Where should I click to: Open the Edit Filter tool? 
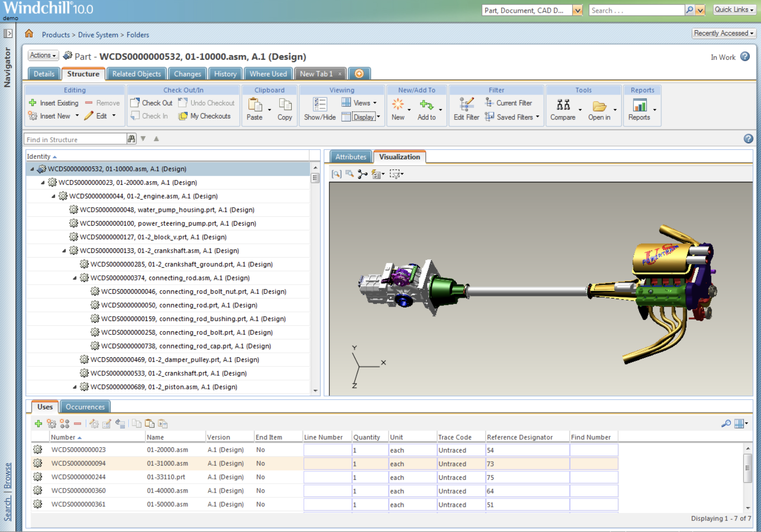[x=466, y=105]
